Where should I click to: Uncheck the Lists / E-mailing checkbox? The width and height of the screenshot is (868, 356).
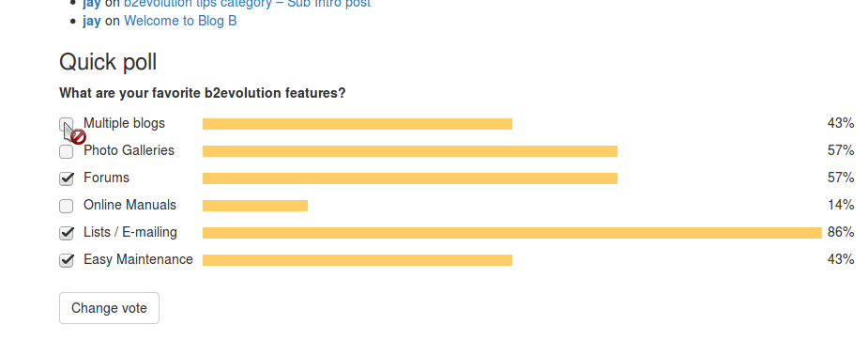66,233
